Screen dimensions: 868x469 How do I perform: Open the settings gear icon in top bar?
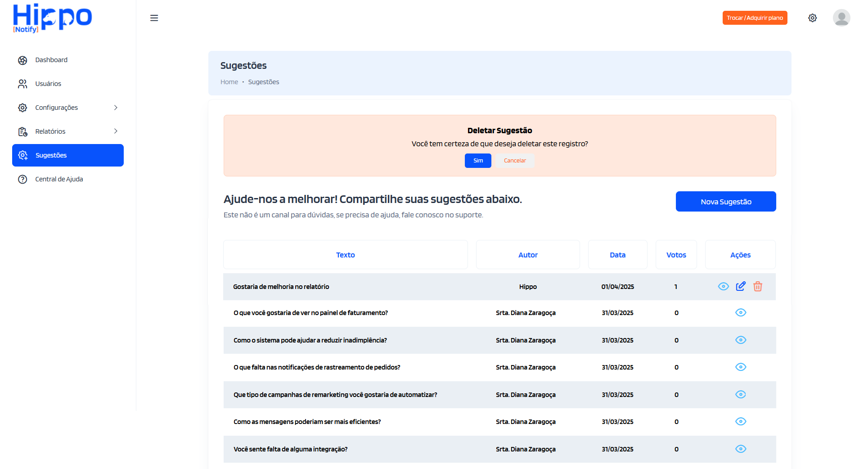pos(812,18)
